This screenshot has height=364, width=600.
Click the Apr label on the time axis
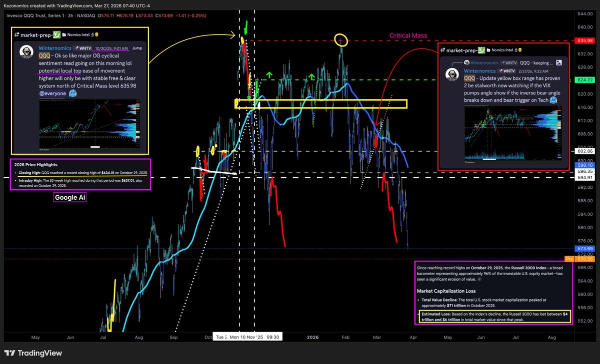coord(413,337)
